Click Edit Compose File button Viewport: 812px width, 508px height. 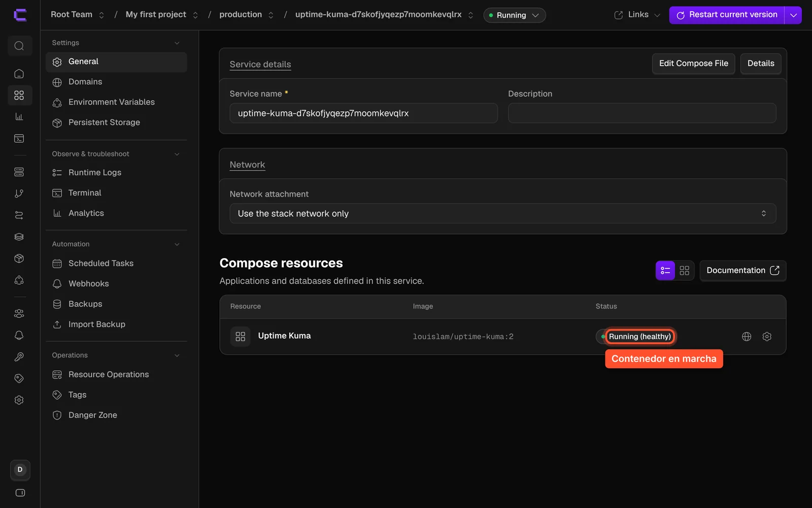pos(693,63)
